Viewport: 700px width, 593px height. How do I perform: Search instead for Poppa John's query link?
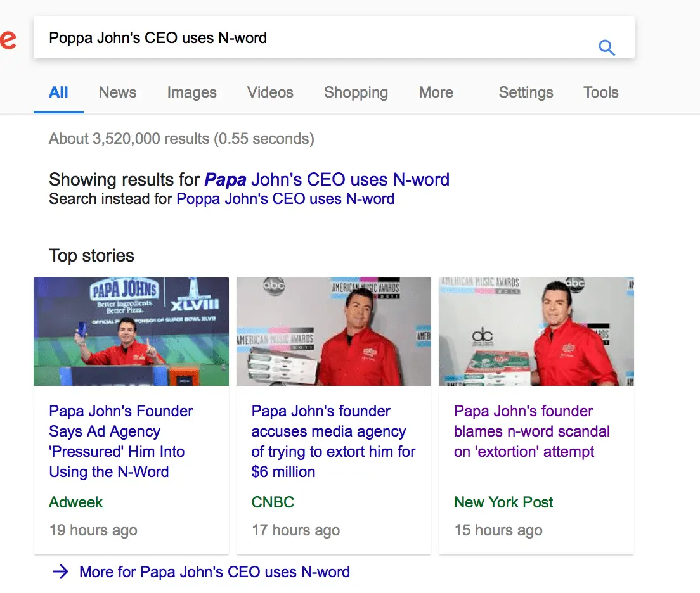285,198
